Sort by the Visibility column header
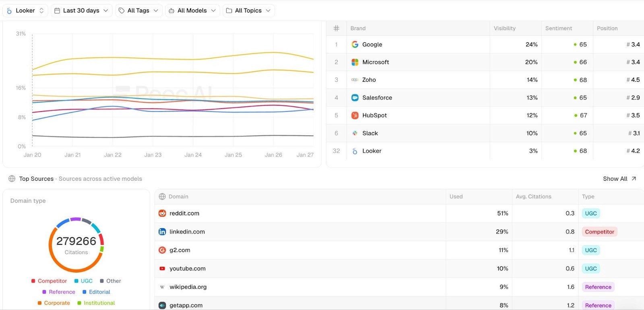Image resolution: width=644 pixels, height=310 pixels. point(505,28)
